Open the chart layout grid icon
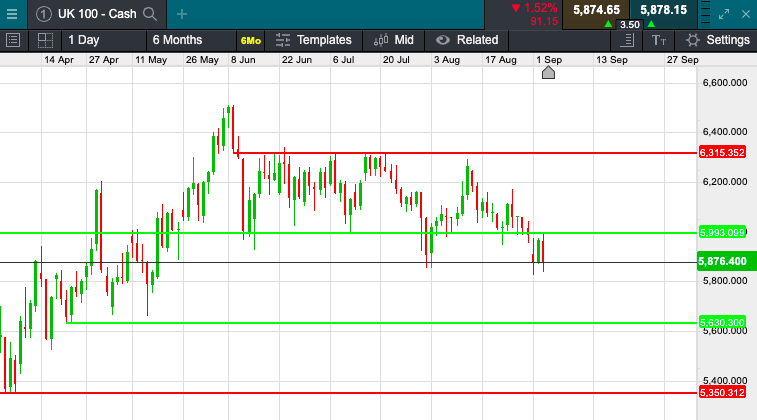Image resolution: width=757 pixels, height=420 pixels. [x=45, y=40]
